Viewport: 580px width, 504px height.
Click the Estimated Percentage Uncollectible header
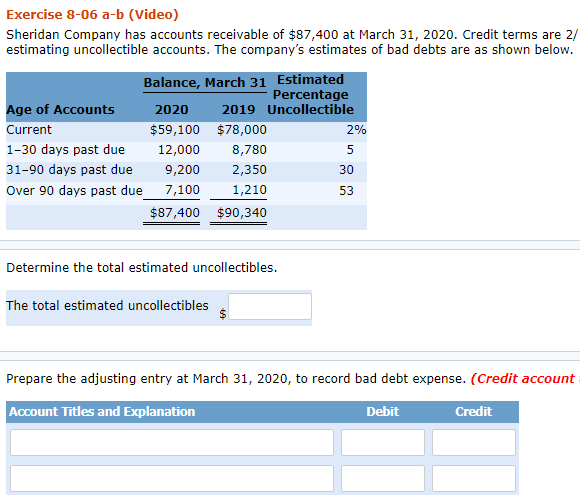tap(310, 95)
